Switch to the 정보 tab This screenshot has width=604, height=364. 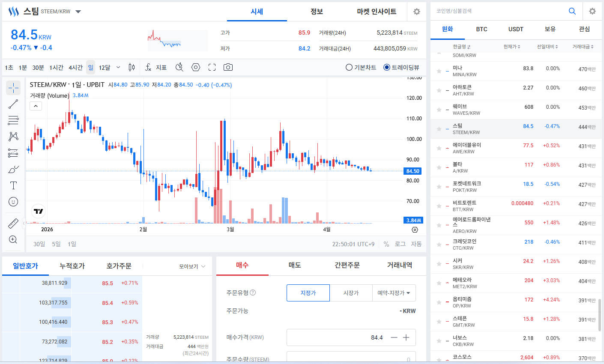(x=317, y=12)
